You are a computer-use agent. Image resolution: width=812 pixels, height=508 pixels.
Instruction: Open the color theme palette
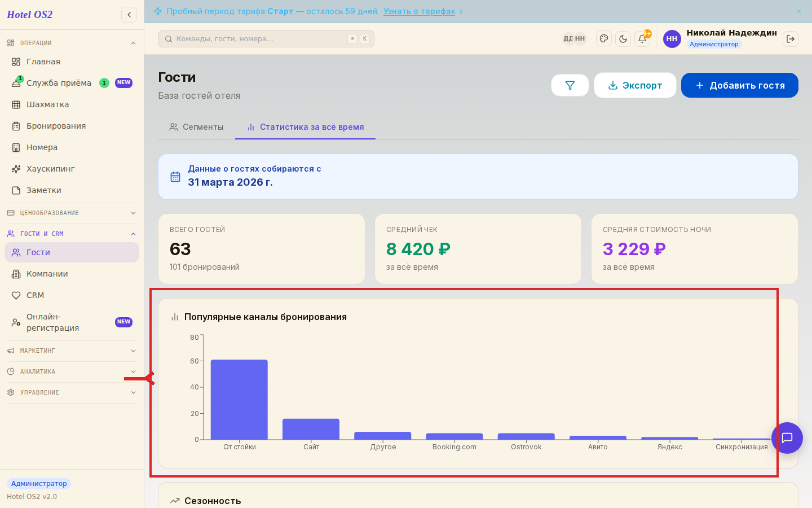point(604,39)
